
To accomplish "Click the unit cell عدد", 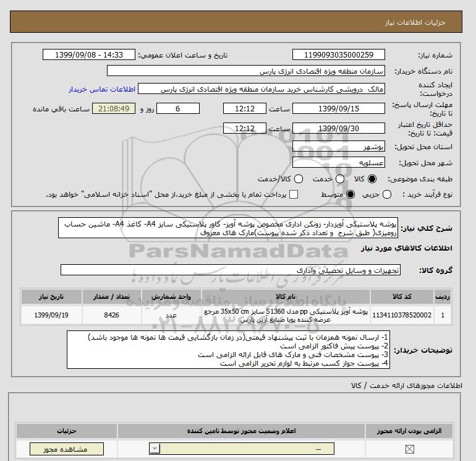I will pos(171,315).
